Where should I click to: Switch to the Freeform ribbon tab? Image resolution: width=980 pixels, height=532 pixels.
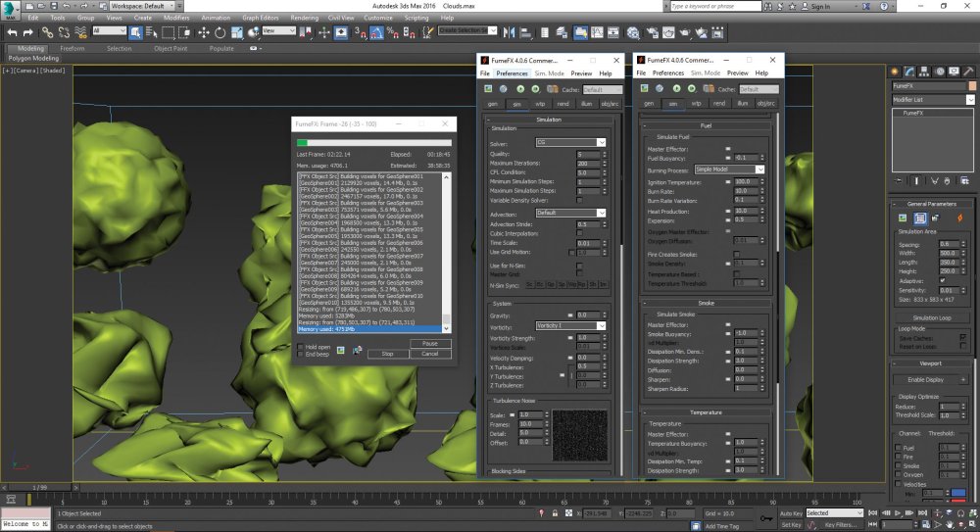pos(73,48)
